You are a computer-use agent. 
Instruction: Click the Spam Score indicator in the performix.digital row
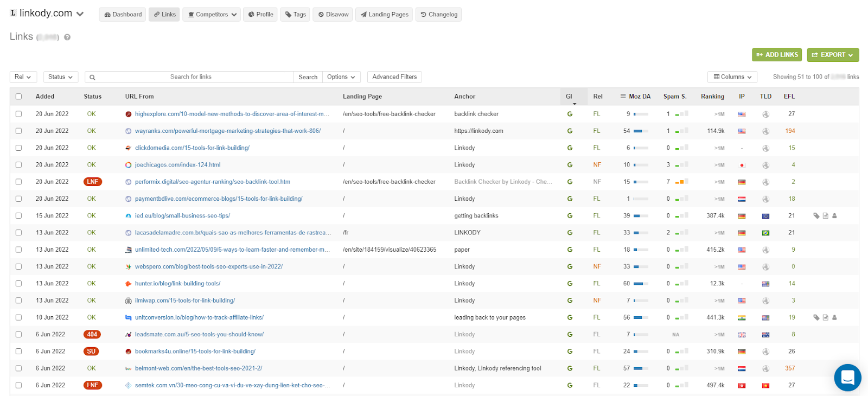pos(682,182)
